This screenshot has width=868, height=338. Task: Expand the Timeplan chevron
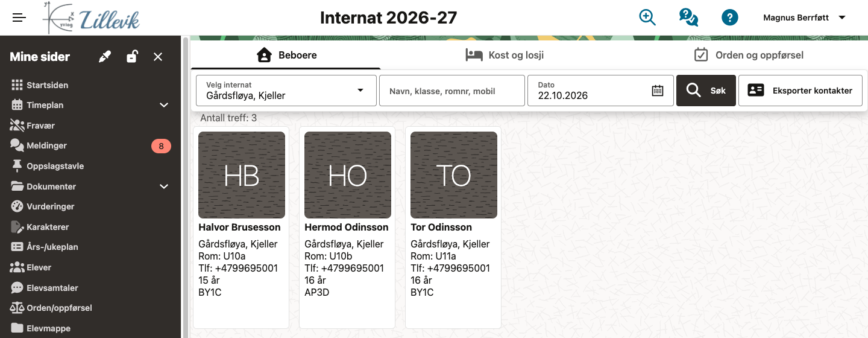click(x=164, y=105)
